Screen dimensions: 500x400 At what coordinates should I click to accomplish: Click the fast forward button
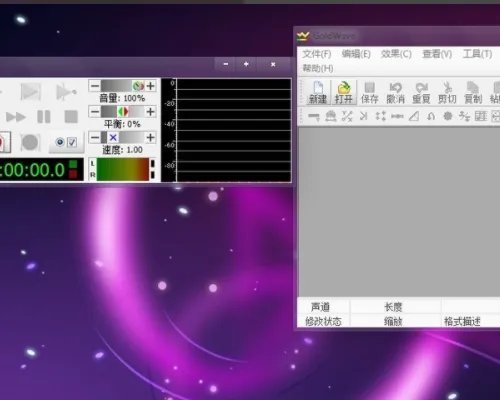16,117
